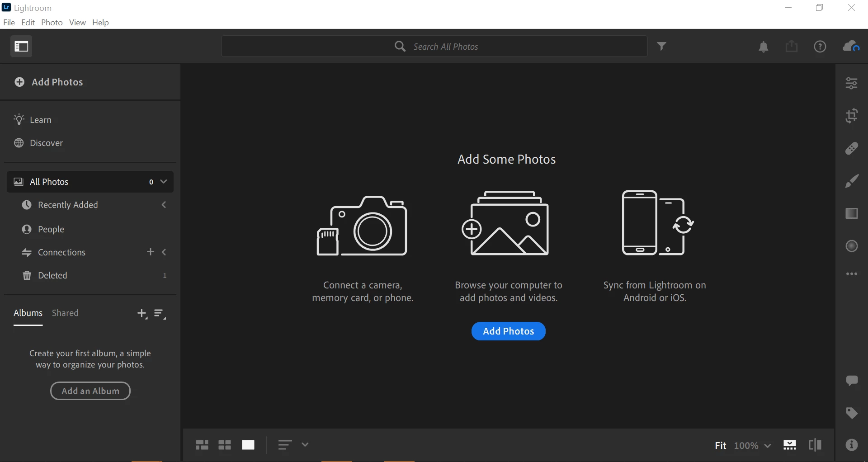Select All Photos in the sidebar

tap(90, 182)
